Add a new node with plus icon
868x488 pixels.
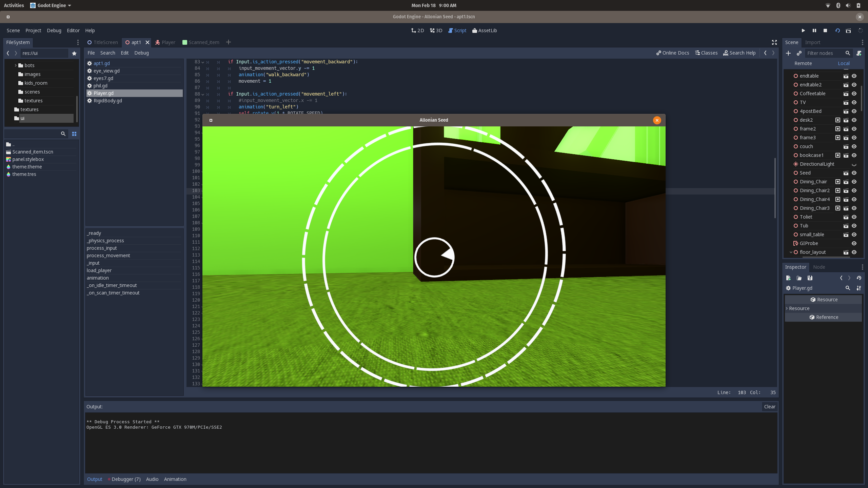click(788, 53)
